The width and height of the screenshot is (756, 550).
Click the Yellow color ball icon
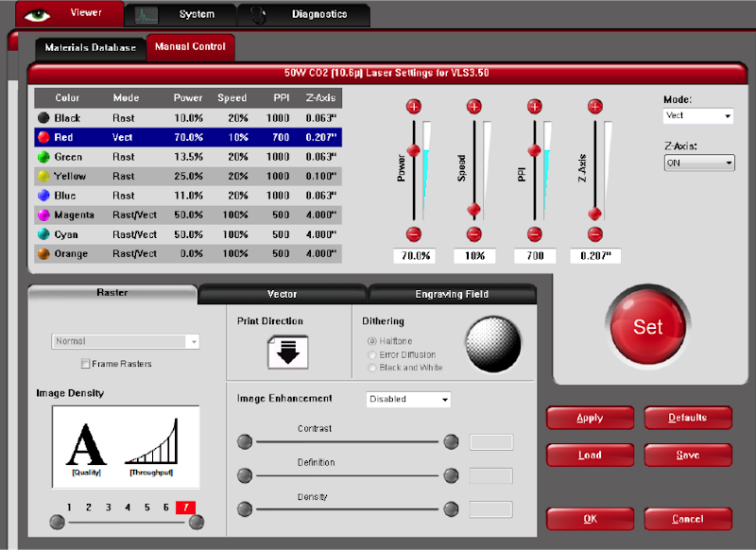point(43,176)
